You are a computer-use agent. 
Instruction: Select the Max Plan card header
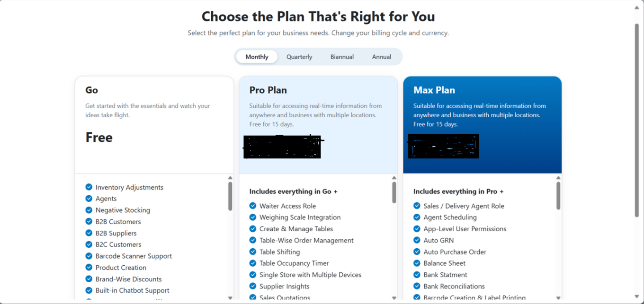[x=434, y=90]
